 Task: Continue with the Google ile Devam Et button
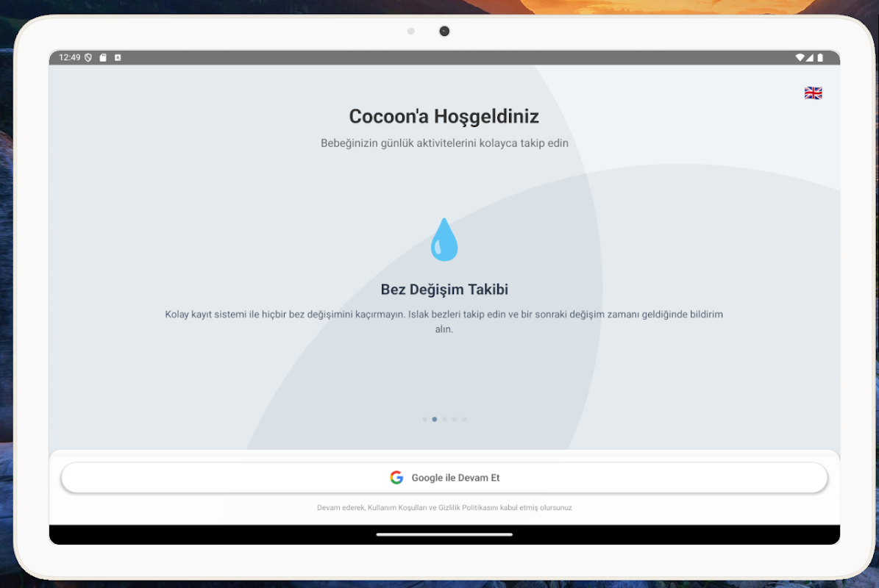pos(444,478)
